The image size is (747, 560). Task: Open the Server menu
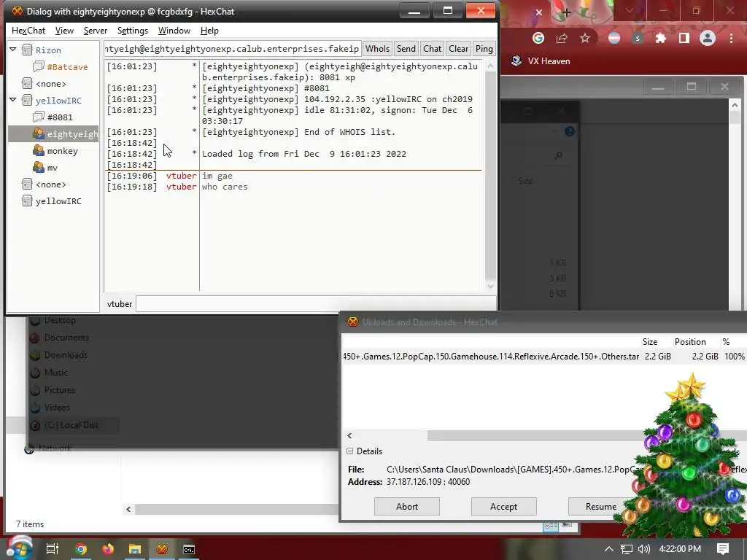(x=96, y=31)
